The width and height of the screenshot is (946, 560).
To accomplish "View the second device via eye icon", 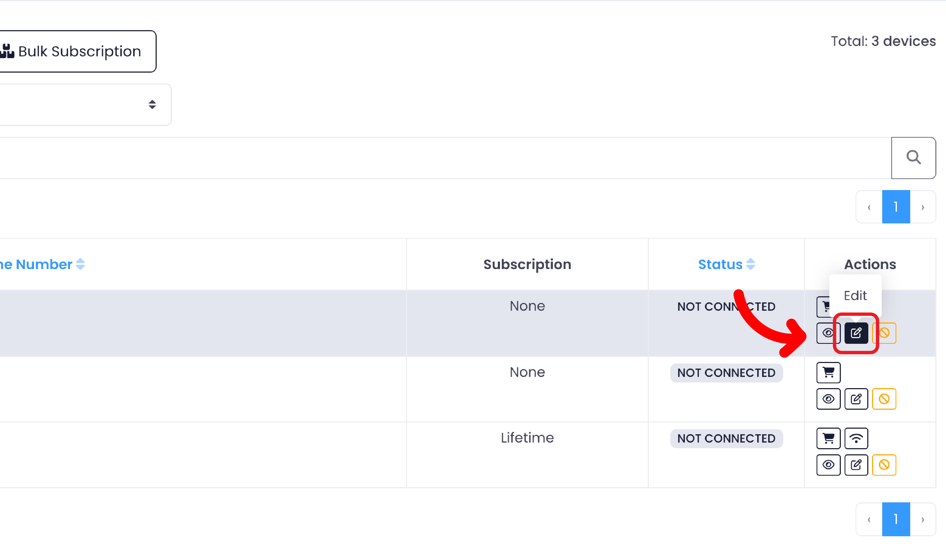I will (828, 399).
